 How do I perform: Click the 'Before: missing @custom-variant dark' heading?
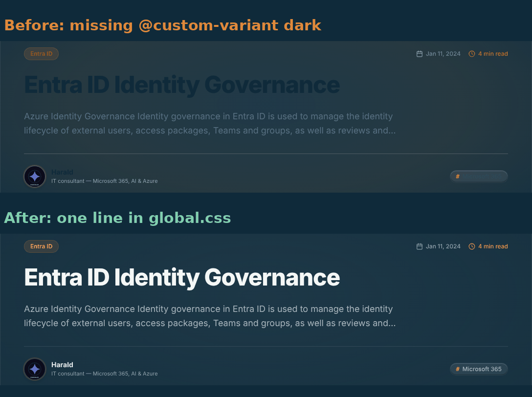click(162, 25)
